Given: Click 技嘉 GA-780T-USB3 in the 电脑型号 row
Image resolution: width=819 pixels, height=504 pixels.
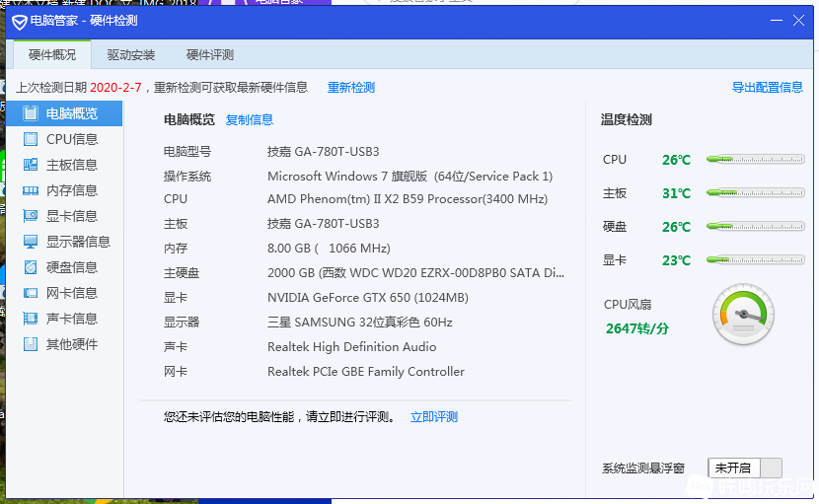Looking at the screenshot, I should pos(324,152).
